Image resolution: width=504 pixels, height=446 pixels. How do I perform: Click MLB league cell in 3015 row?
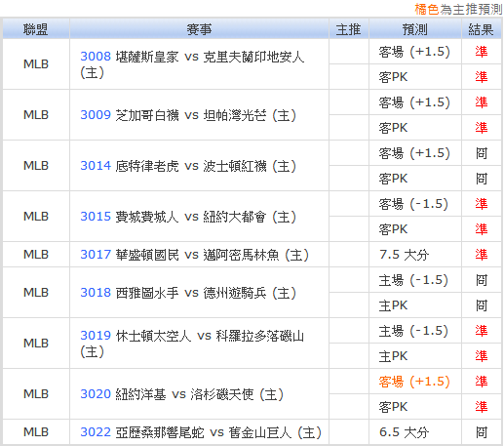pyautogui.click(x=36, y=217)
